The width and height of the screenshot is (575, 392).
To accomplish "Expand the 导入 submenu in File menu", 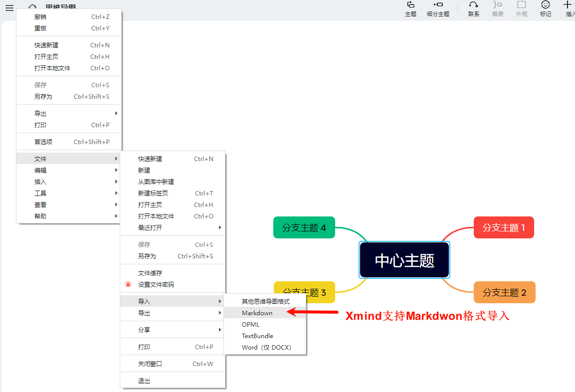I will pos(173,301).
